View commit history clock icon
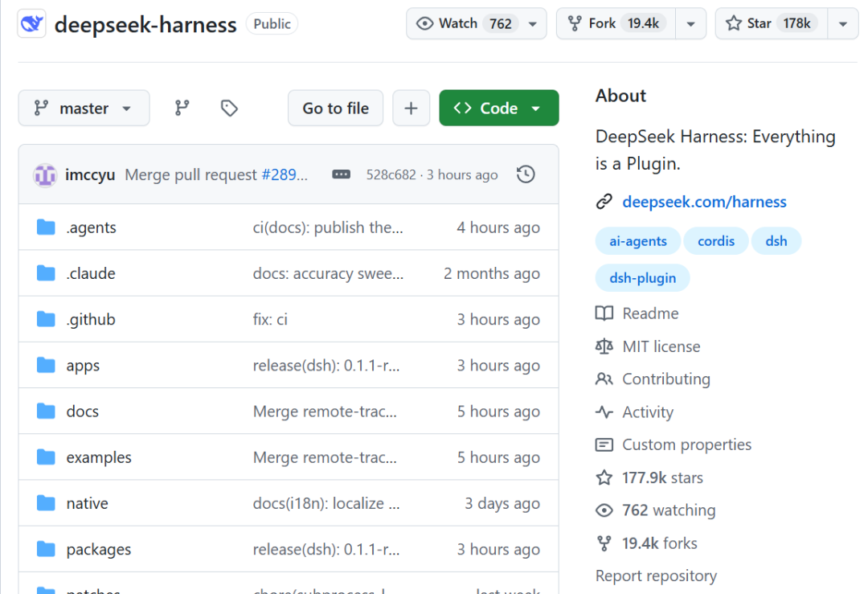Image resolution: width=868 pixels, height=594 pixels. click(x=526, y=174)
